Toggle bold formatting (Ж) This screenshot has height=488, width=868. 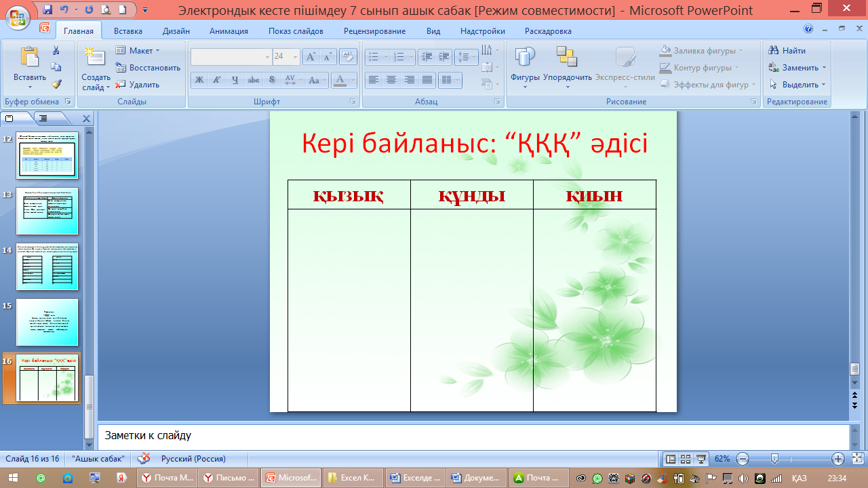pos(199,80)
